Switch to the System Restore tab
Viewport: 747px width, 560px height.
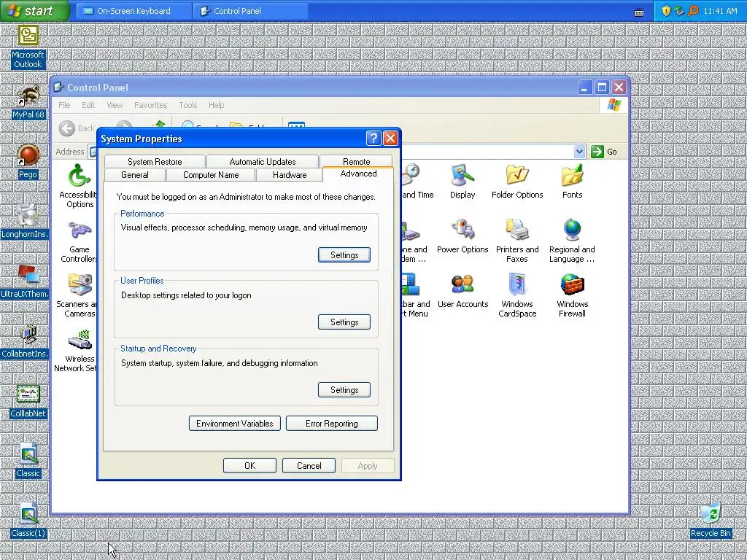tap(155, 161)
